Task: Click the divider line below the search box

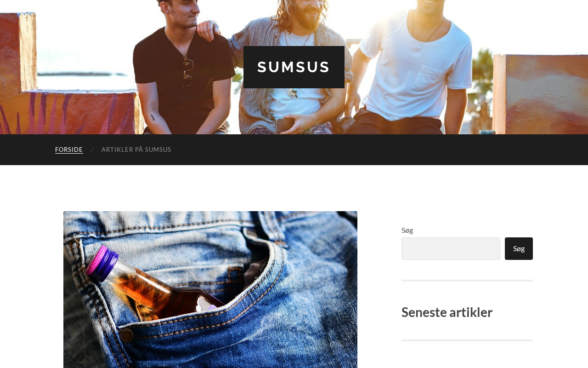Action: pyautogui.click(x=467, y=281)
